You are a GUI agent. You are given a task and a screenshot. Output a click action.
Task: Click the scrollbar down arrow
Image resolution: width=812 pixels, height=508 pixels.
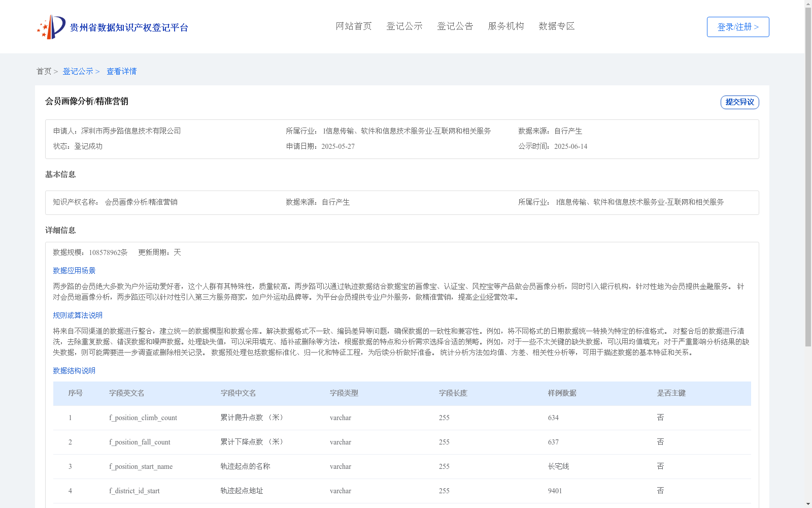808,504
